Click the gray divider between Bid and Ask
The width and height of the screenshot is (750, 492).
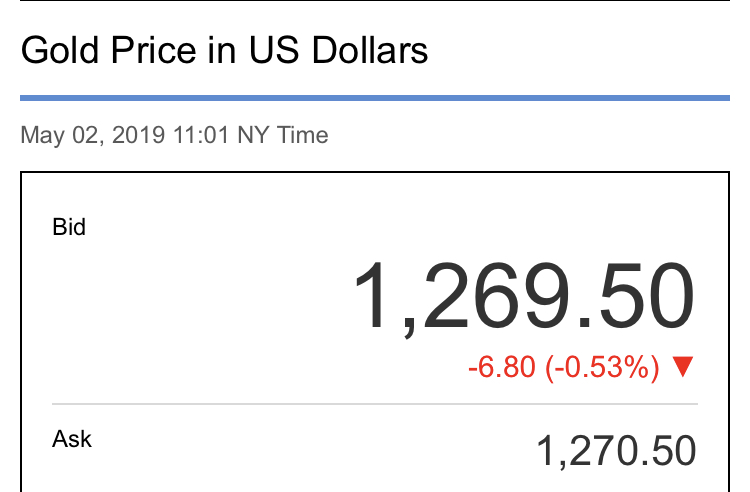point(375,404)
